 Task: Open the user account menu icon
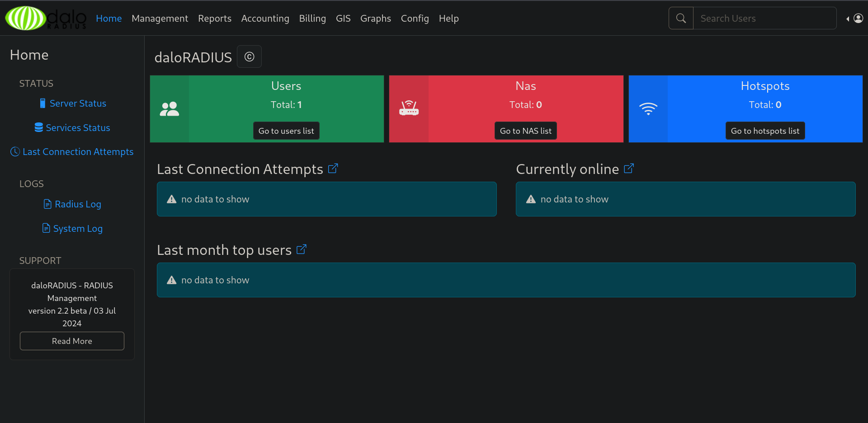click(859, 18)
